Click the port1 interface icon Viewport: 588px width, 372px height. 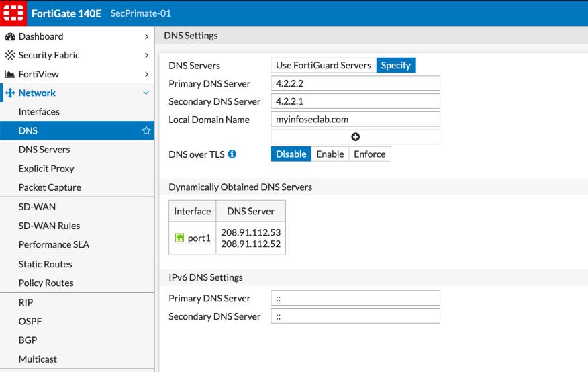pyautogui.click(x=180, y=238)
